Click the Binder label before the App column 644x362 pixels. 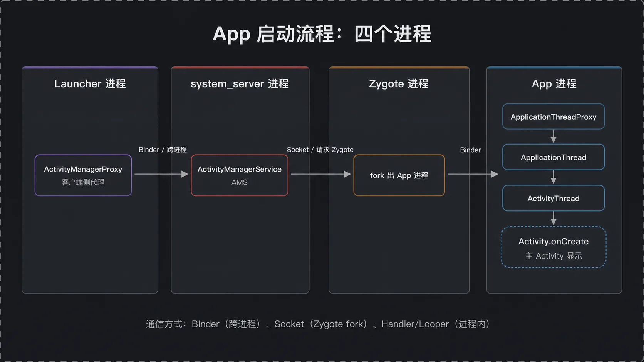470,150
